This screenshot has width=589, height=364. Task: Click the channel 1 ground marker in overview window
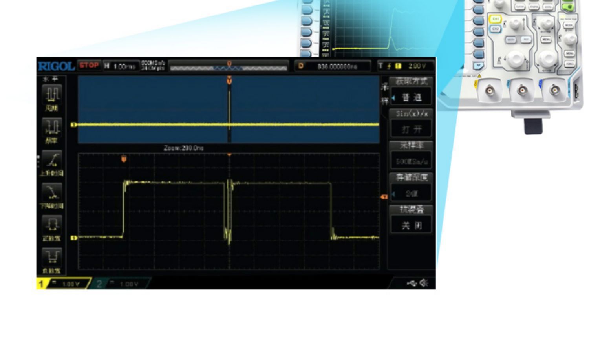point(73,125)
